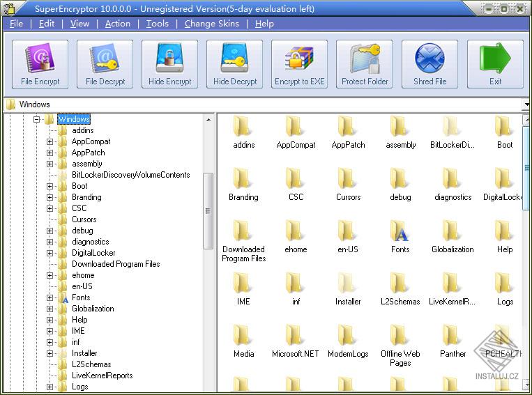Expand the DigitalLocker tree node

[50, 253]
